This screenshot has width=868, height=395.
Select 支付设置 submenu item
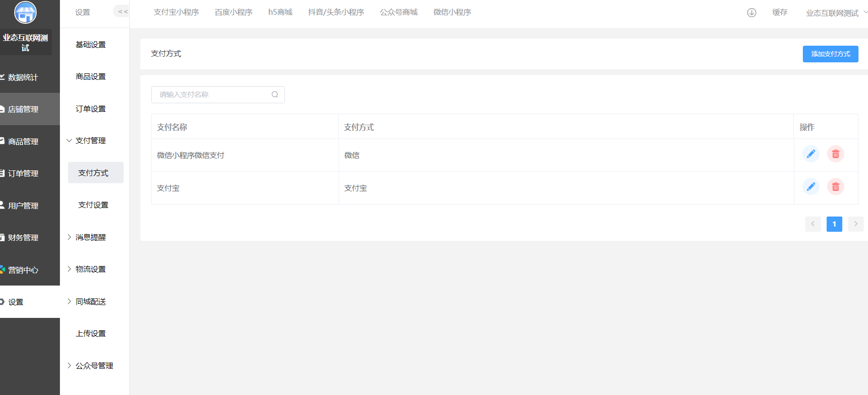click(93, 205)
